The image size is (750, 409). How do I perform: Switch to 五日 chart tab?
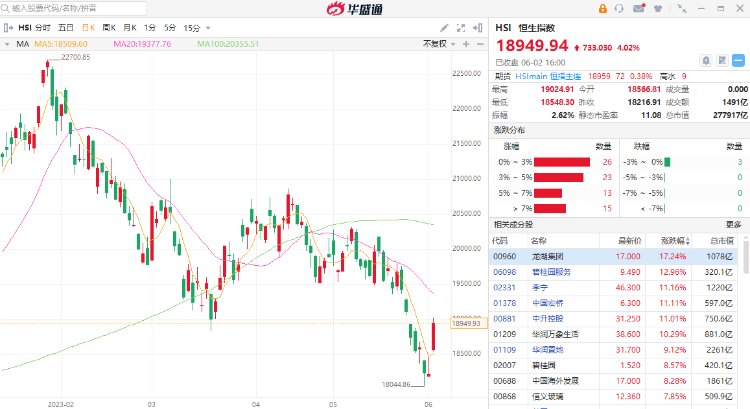tap(66, 28)
